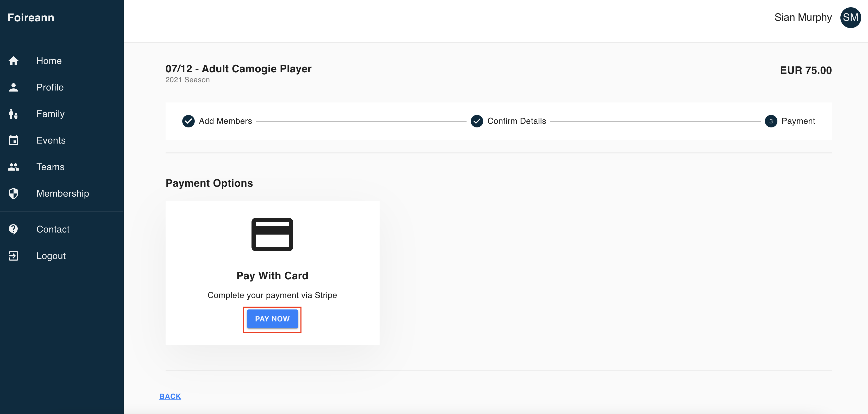Select the Confirm Details step label

pyautogui.click(x=517, y=121)
